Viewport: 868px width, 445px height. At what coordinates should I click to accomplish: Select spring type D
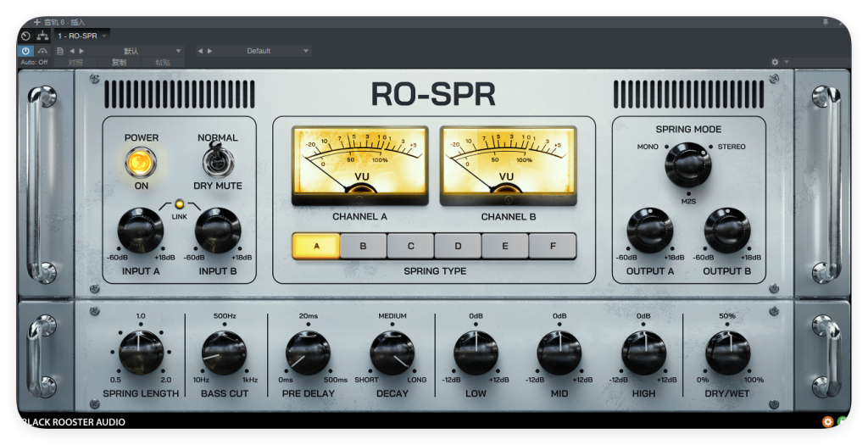coord(458,246)
